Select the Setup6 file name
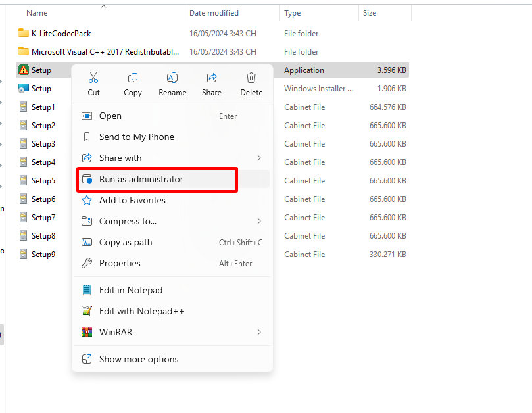 43,199
